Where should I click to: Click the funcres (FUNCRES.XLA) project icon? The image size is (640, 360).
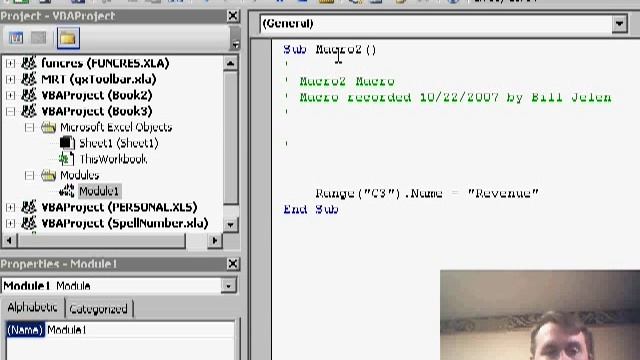tap(29, 63)
